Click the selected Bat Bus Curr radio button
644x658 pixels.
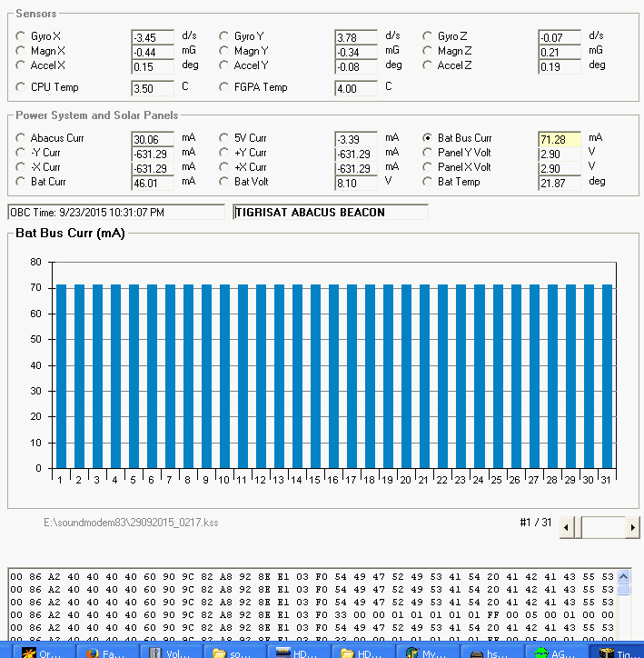click(427, 138)
